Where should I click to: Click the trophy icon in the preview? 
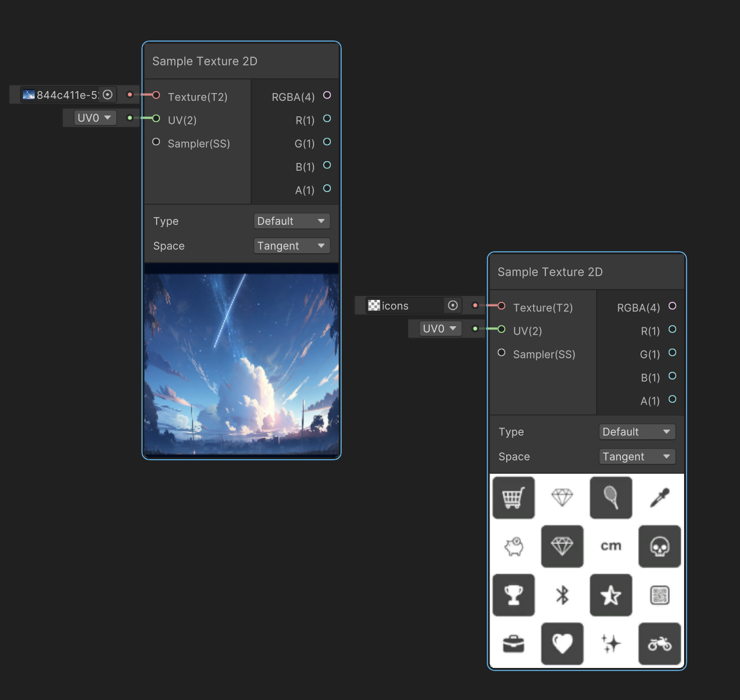513,595
